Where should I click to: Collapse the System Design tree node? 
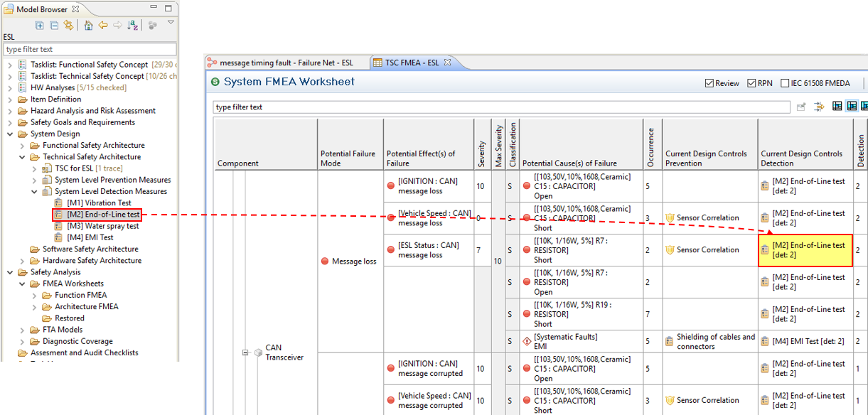pyautogui.click(x=10, y=134)
